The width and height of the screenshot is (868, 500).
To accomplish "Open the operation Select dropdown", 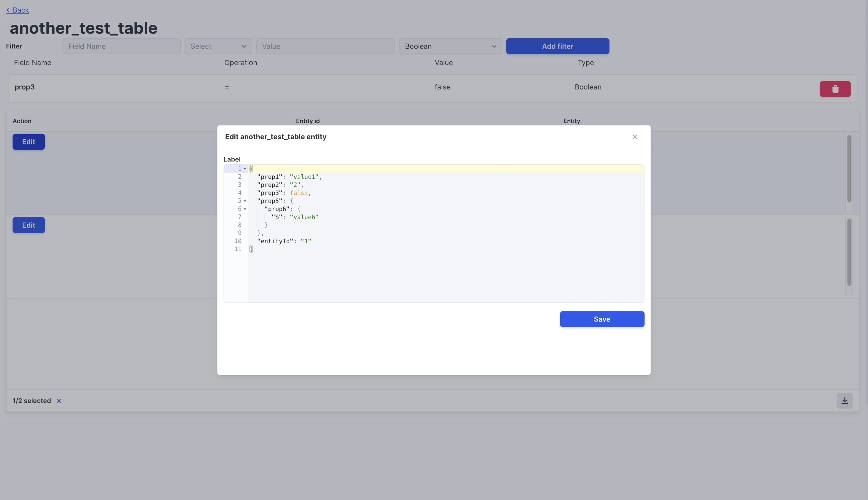I will [x=218, y=46].
